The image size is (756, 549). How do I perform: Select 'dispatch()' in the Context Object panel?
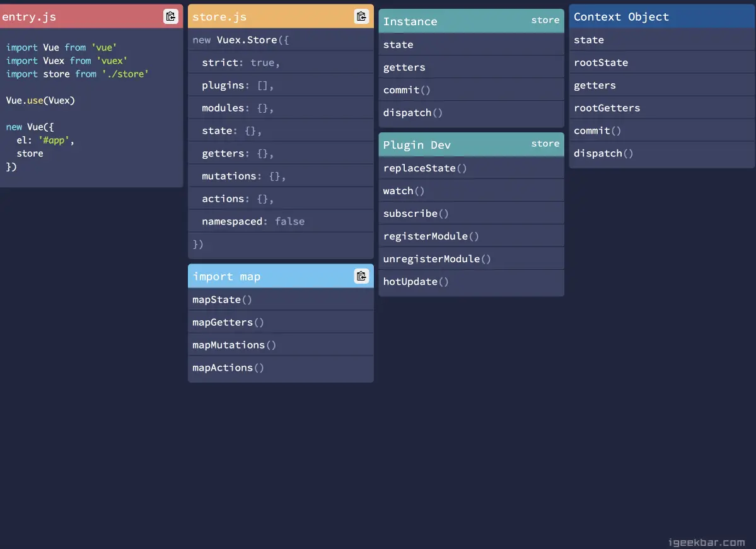pos(662,153)
